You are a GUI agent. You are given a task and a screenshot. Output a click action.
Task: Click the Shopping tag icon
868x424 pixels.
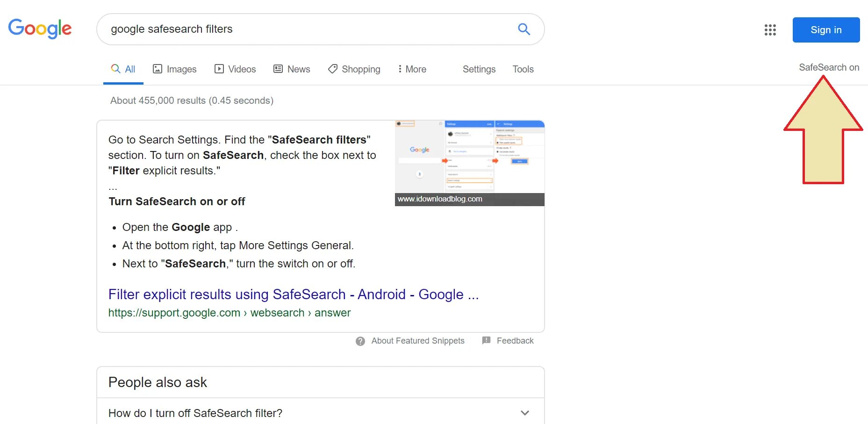coord(333,69)
